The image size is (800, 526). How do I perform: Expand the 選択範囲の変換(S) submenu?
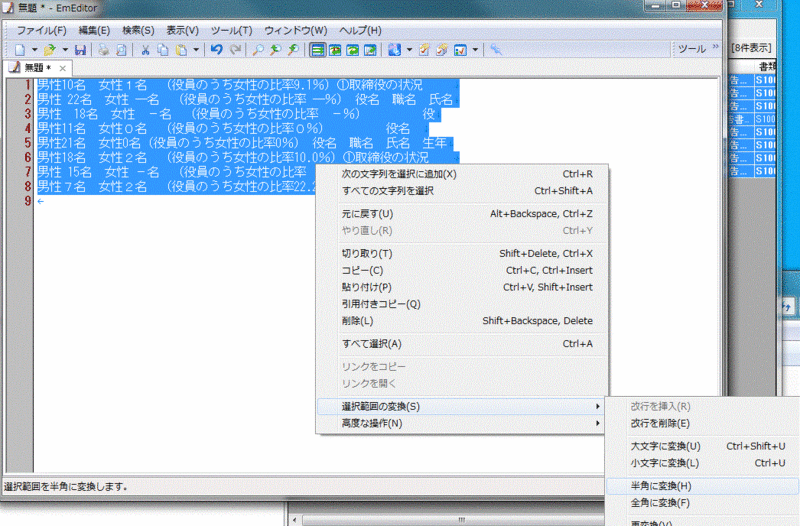(x=461, y=407)
